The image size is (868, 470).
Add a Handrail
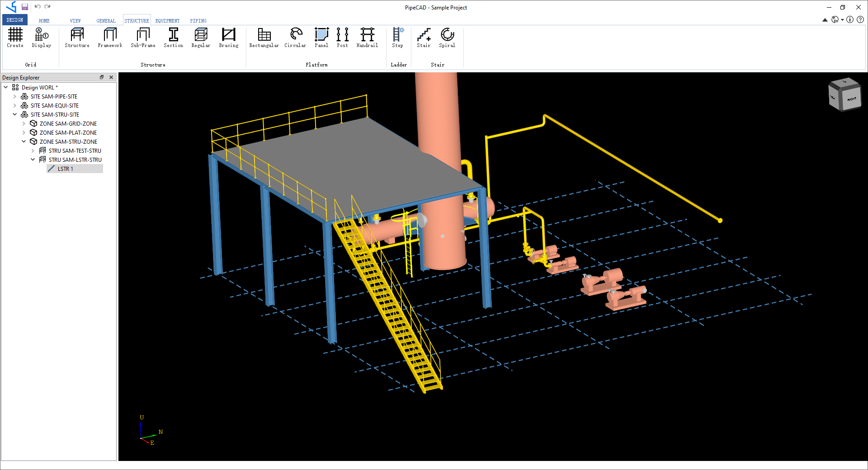367,38
